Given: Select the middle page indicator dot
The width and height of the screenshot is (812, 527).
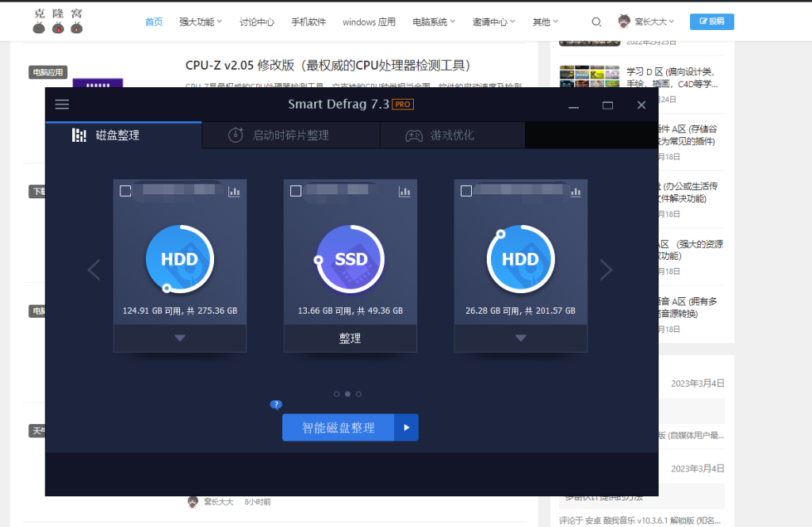Looking at the screenshot, I should coord(347,394).
